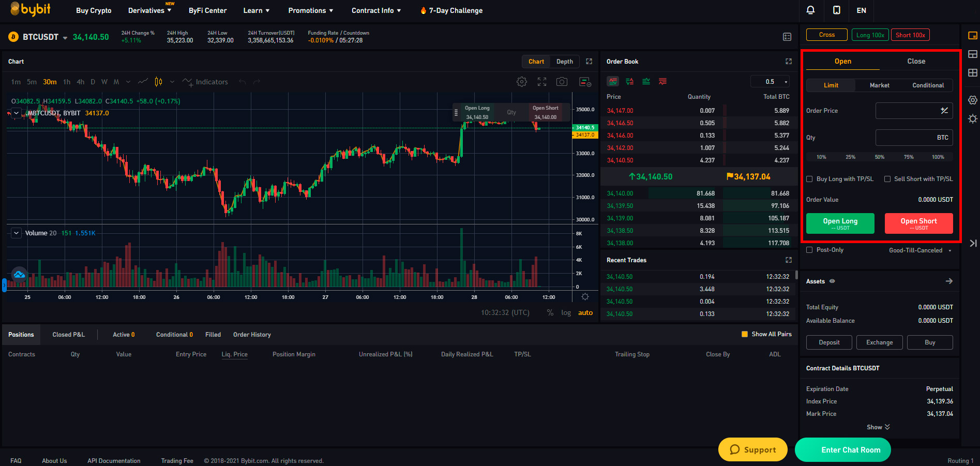The width and height of the screenshot is (980, 466).
Task: Expand the Chart panel
Action: point(589,62)
